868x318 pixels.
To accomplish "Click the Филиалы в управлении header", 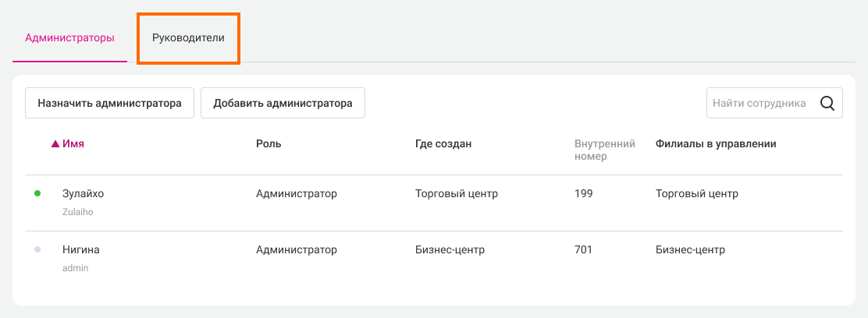I will coord(716,144).
